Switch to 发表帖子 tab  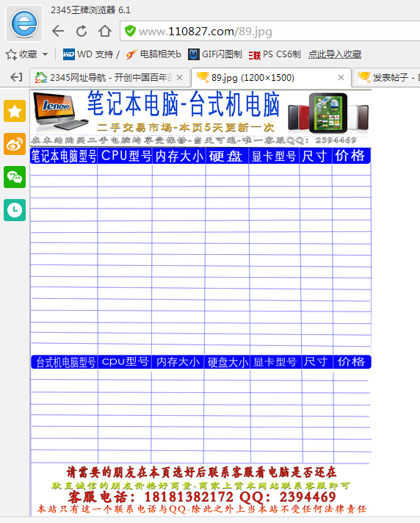point(387,77)
